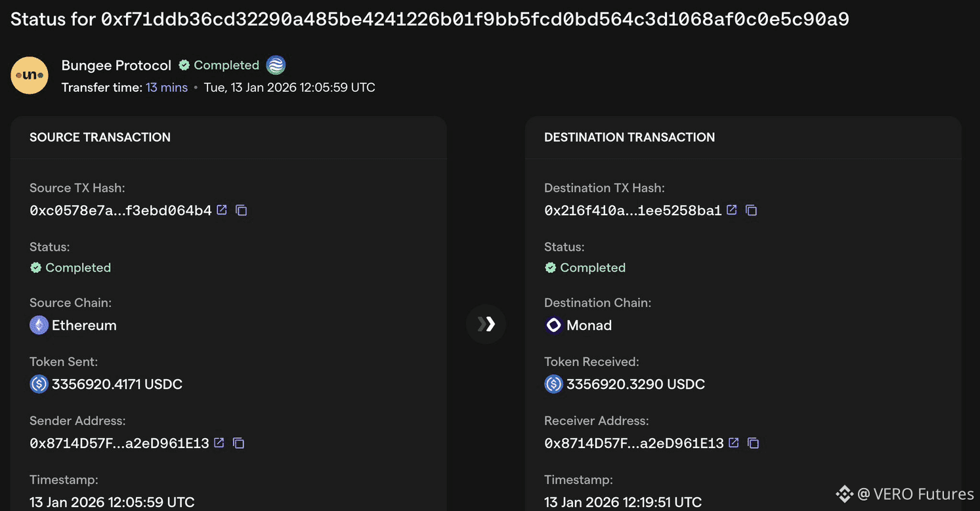Viewport: 980px width, 511px height.
Task: Click the green checkmark in source Status
Action: [x=35, y=267]
